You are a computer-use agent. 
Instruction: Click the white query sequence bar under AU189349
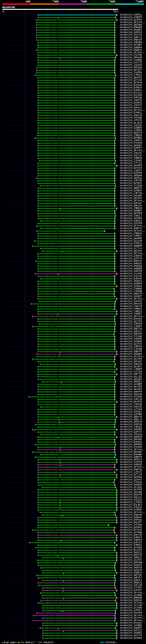60,9
